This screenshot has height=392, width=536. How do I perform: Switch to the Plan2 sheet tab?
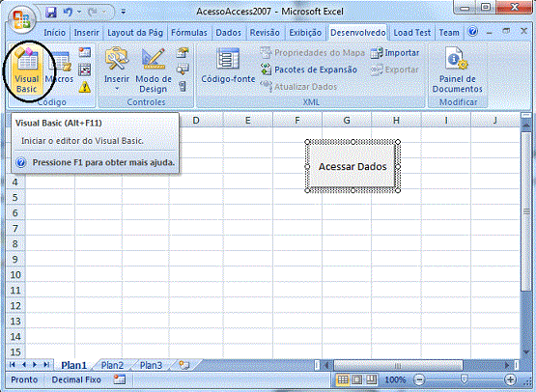(112, 365)
